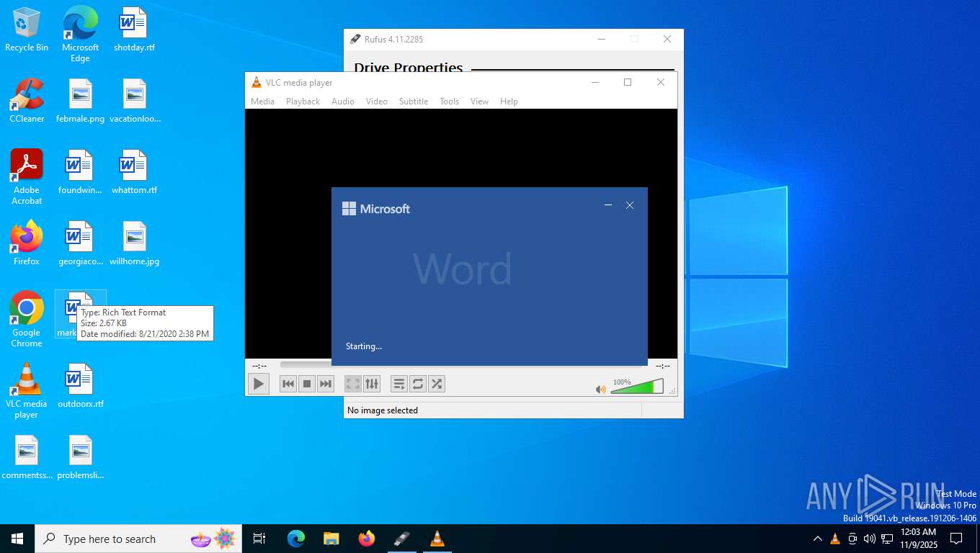Screen dimensions: 980x553
Task: Select the CCleaner desktop shortcut
Action: click(27, 101)
